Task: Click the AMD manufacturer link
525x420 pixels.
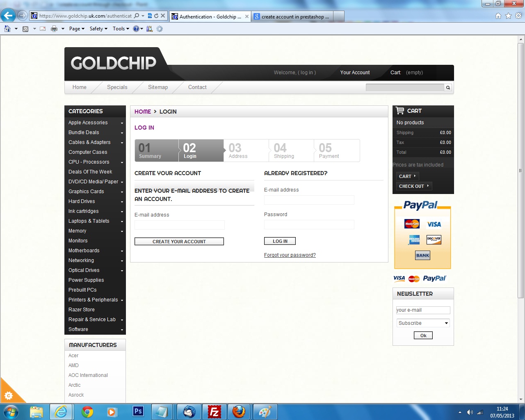Action: 73,365
